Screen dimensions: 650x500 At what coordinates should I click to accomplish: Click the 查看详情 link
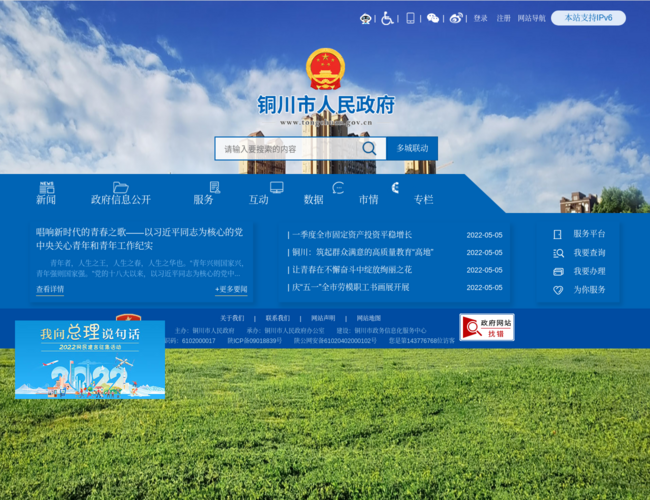50,289
